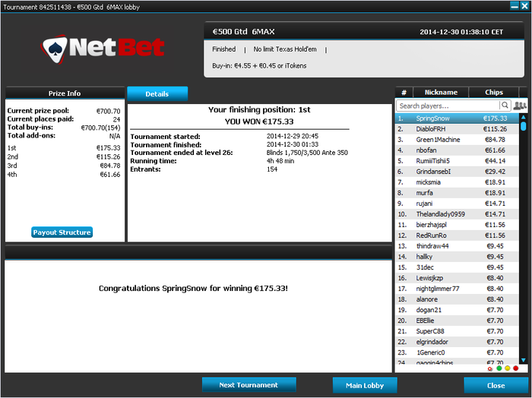Sort players by Chips column header
Image resolution: width=532 pixels, height=398 pixels.
pyautogui.click(x=494, y=92)
